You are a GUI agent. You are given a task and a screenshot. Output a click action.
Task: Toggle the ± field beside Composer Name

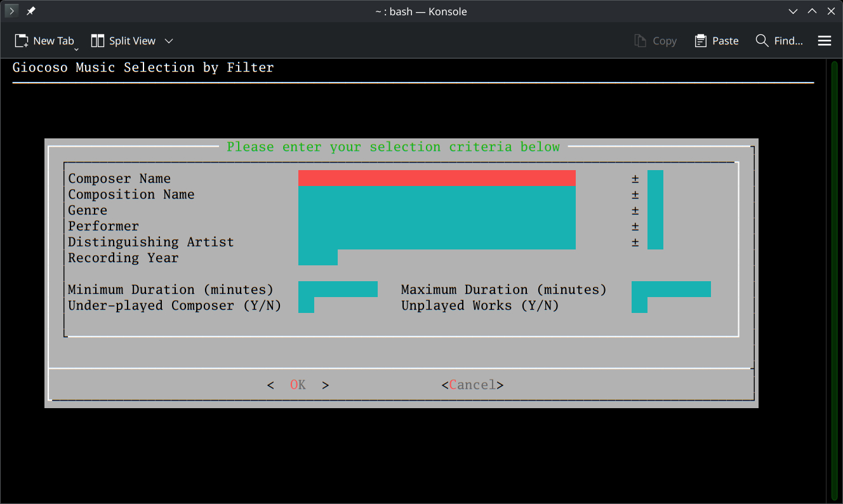pos(655,178)
